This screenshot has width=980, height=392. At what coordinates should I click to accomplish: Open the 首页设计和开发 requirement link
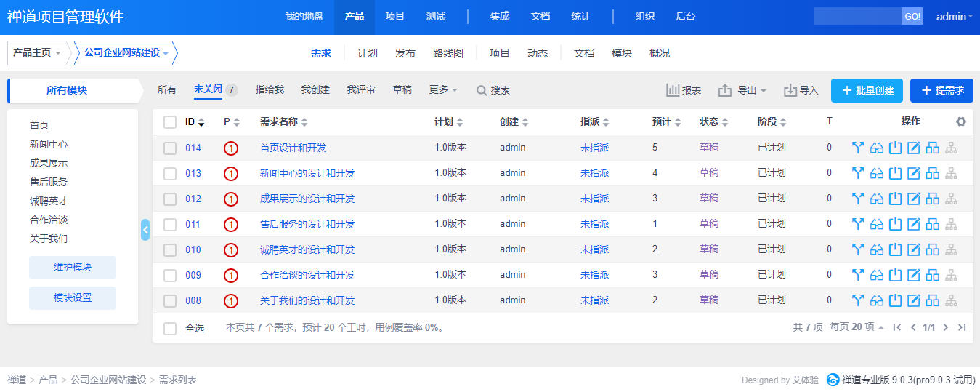(293, 148)
